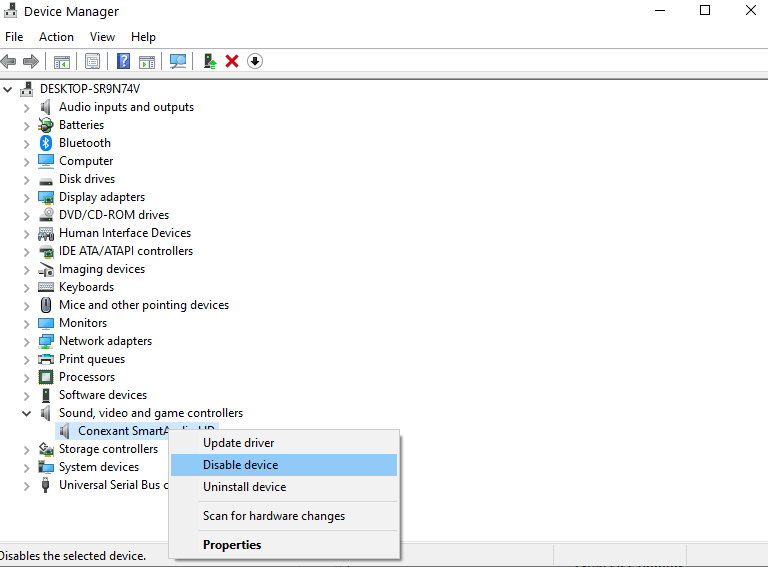Expand the Batteries category arrow
768x567 pixels.
pyautogui.click(x=26, y=126)
